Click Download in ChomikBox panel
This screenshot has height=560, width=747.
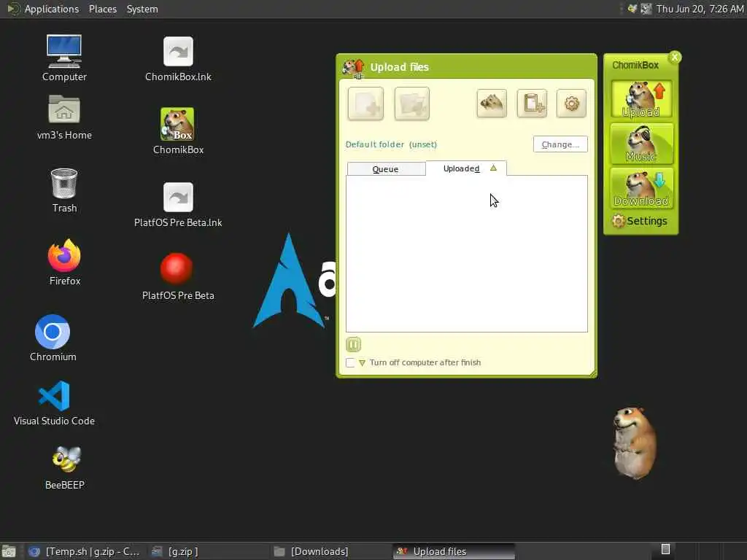[641, 189]
